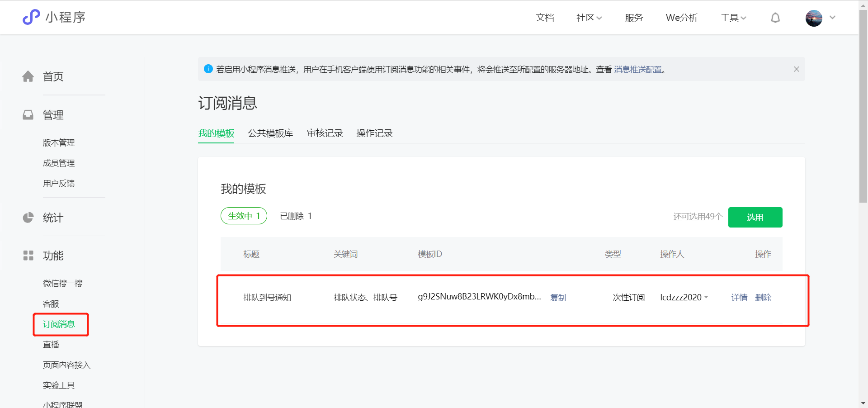The height and width of the screenshot is (408, 868).
Task: Click the 功能 grid icon
Action: [x=28, y=256]
